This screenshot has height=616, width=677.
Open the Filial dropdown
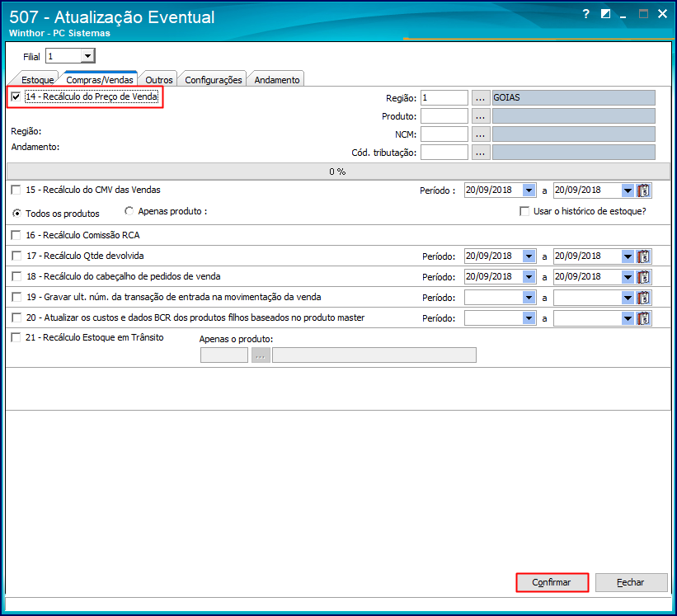87,56
